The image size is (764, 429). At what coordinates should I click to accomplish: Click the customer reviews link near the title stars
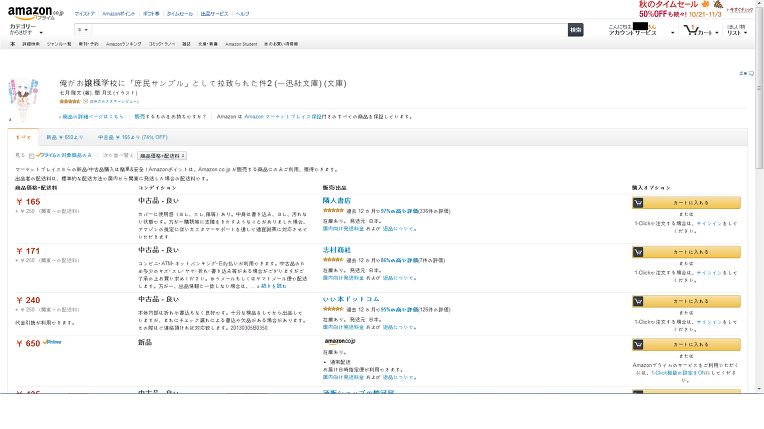tap(114, 101)
